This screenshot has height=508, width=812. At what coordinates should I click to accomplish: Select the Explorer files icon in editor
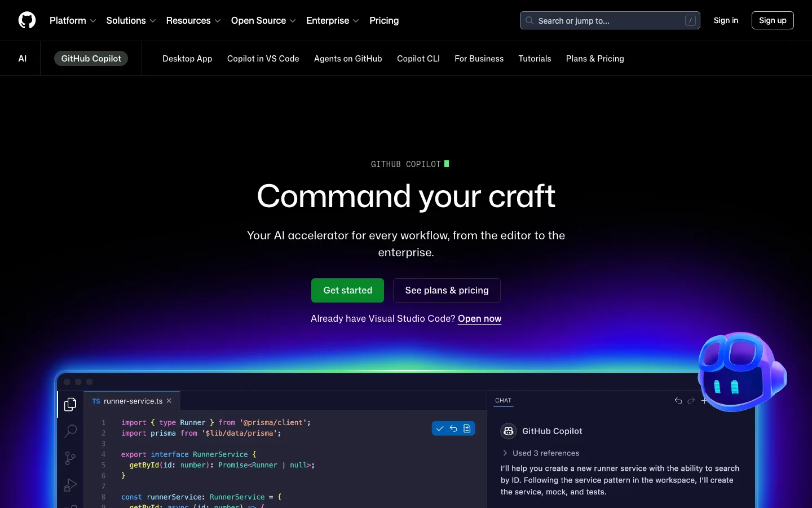click(70, 405)
